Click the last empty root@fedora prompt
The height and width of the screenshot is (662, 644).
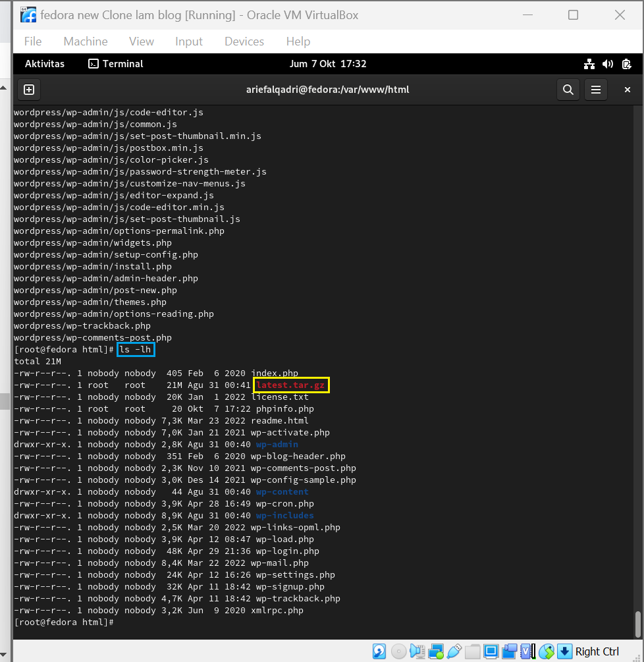click(64, 622)
